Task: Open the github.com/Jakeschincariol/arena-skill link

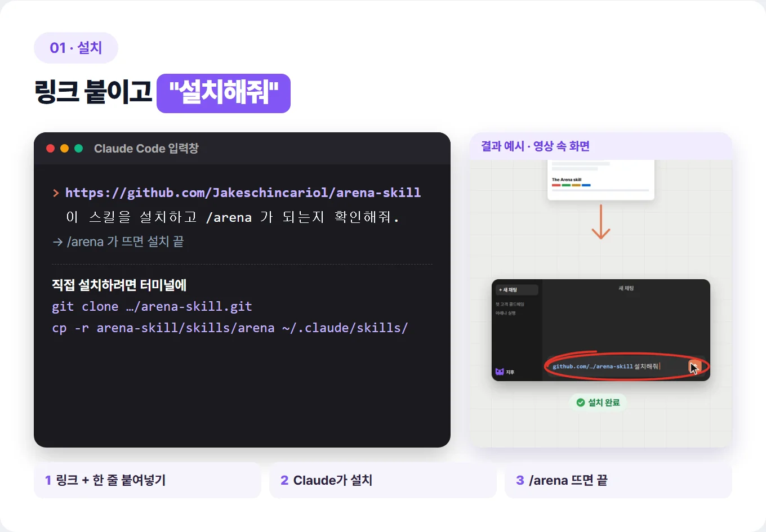Action: click(243, 193)
